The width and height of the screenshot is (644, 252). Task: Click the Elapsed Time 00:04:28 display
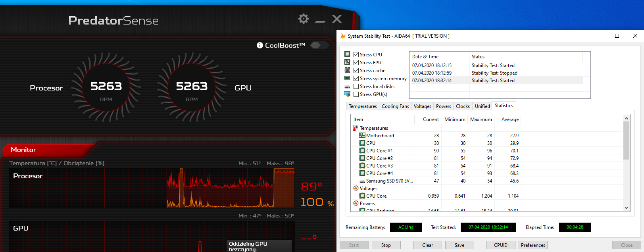point(575,227)
